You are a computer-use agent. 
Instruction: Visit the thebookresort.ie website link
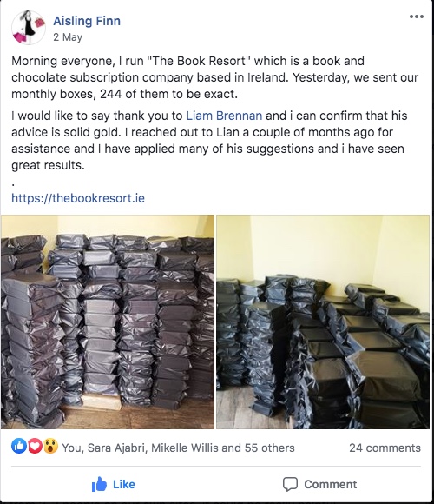click(x=78, y=198)
